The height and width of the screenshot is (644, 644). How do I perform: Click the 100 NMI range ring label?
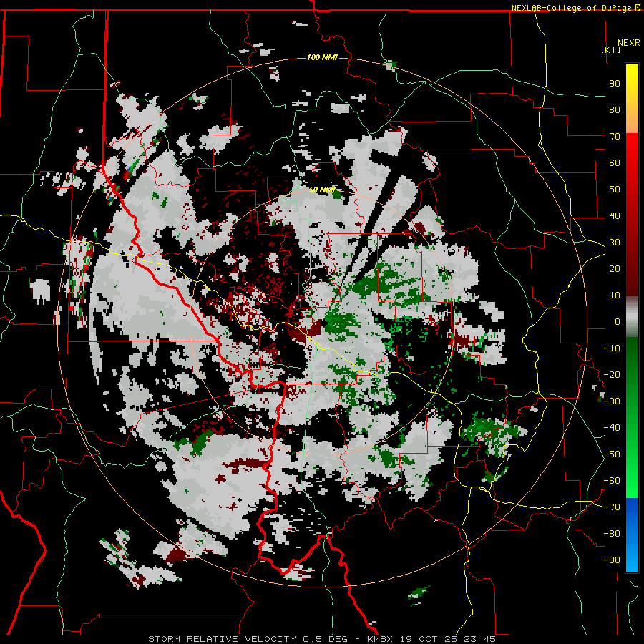click(x=322, y=57)
